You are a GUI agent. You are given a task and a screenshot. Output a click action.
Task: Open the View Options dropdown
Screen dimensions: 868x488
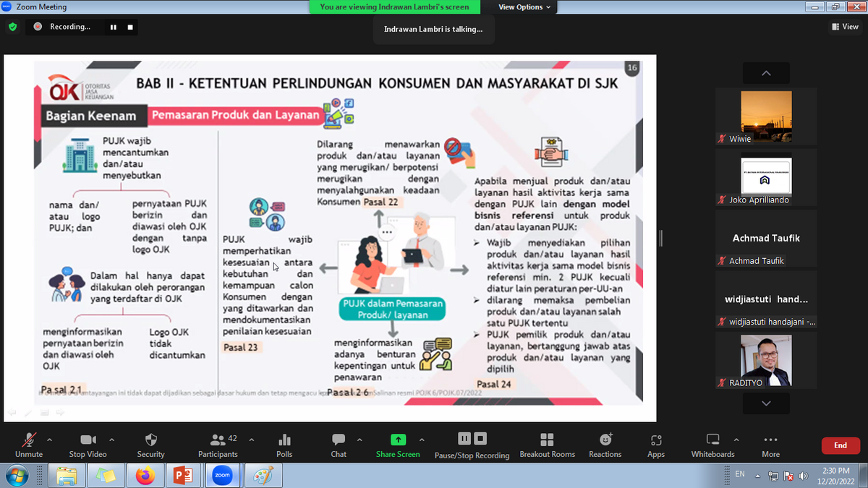click(524, 7)
